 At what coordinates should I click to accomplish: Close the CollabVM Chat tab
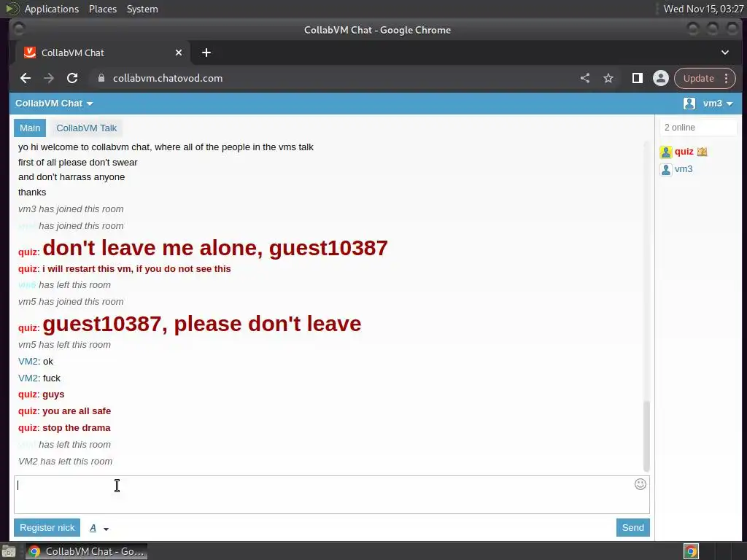(179, 52)
